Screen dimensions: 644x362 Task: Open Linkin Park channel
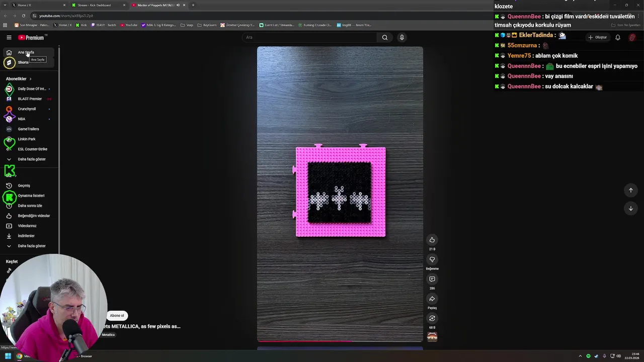pos(29,139)
